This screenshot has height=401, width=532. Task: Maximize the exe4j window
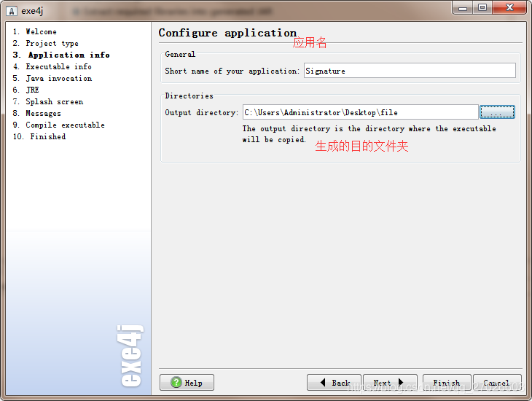point(482,8)
